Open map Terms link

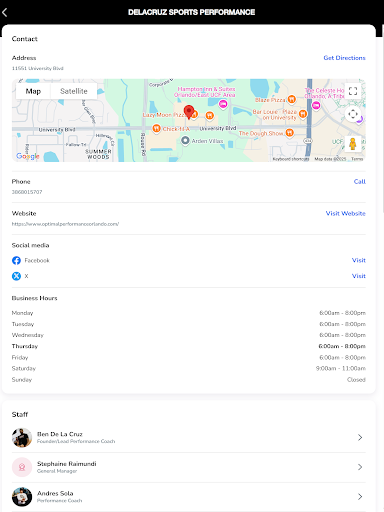click(x=357, y=159)
